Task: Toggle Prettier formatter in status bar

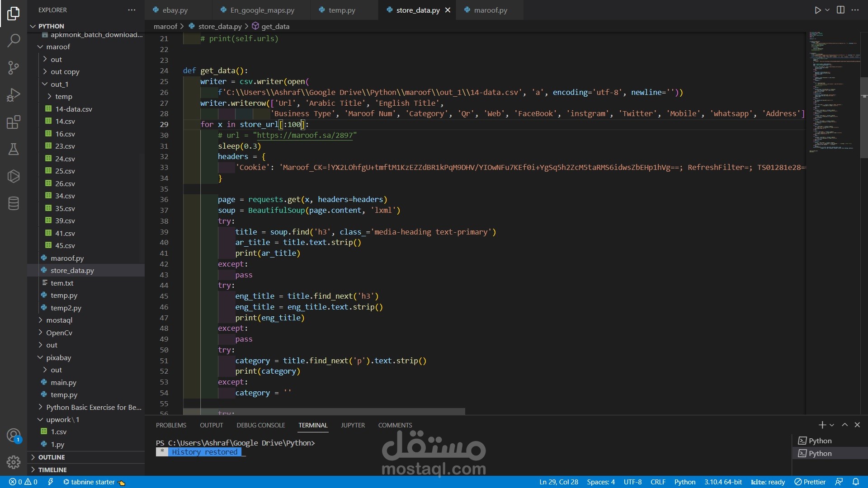Action: [x=810, y=482]
